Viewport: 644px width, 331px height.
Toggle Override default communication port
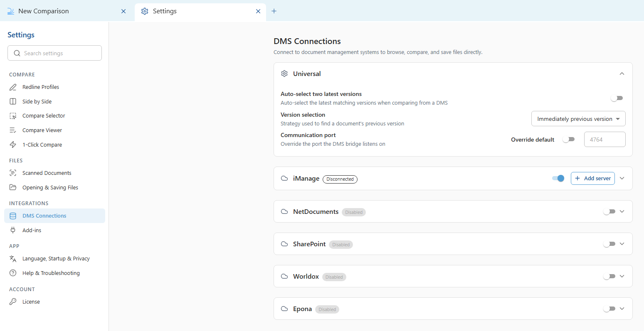click(x=568, y=140)
